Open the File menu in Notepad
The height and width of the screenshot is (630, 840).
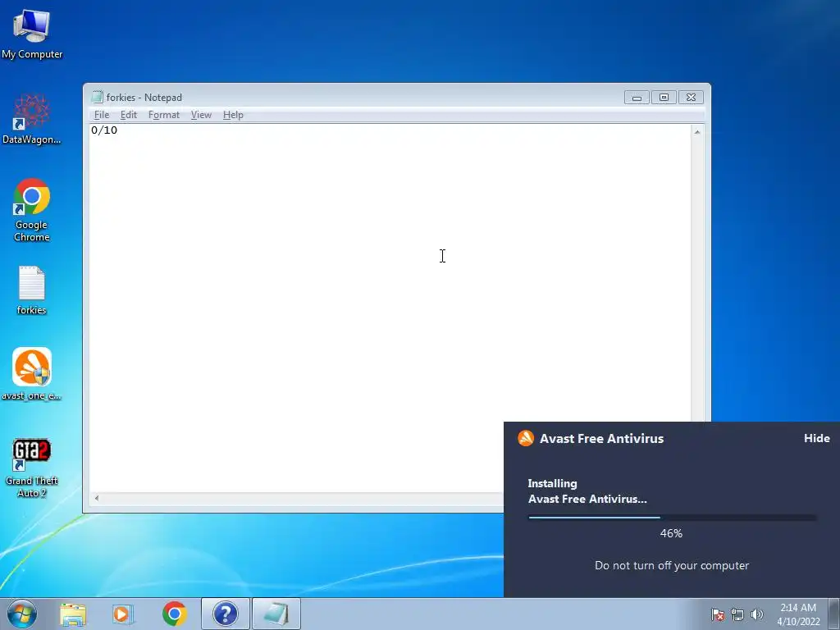click(101, 115)
